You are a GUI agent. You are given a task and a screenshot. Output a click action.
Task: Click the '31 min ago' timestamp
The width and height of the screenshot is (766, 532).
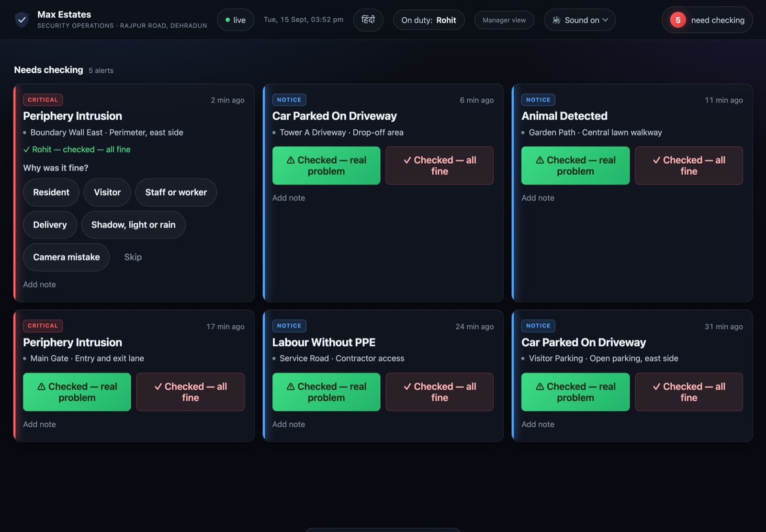(x=723, y=327)
